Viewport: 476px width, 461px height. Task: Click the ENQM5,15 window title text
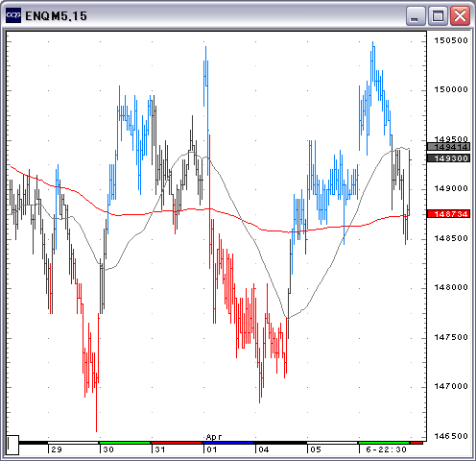56,16
